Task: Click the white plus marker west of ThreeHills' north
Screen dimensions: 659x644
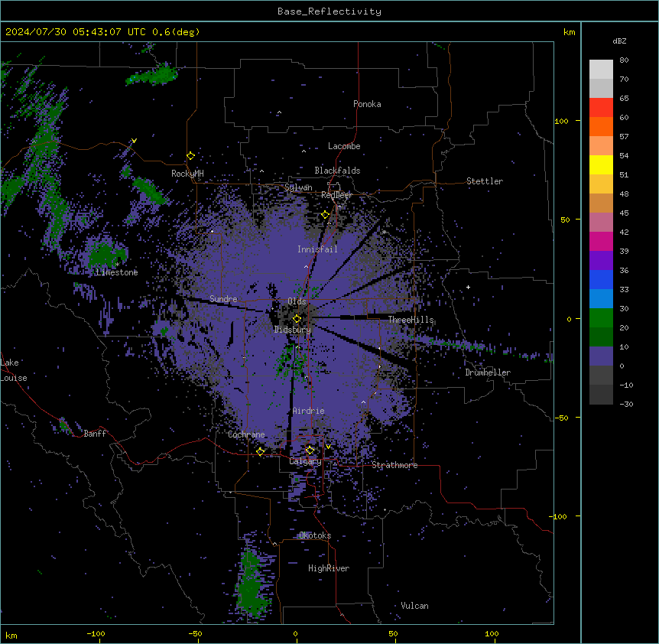Action: pos(468,287)
